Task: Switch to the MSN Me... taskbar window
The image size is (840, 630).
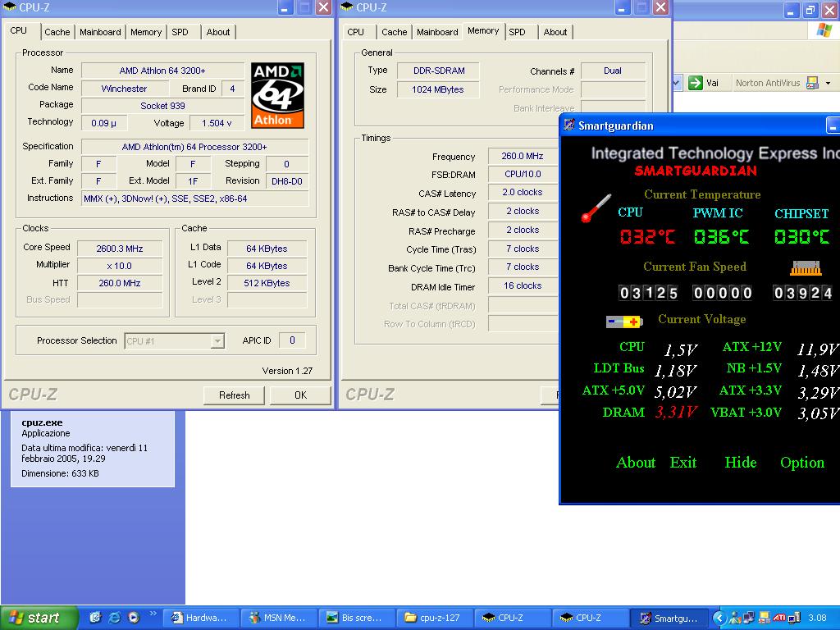Action: [x=279, y=618]
